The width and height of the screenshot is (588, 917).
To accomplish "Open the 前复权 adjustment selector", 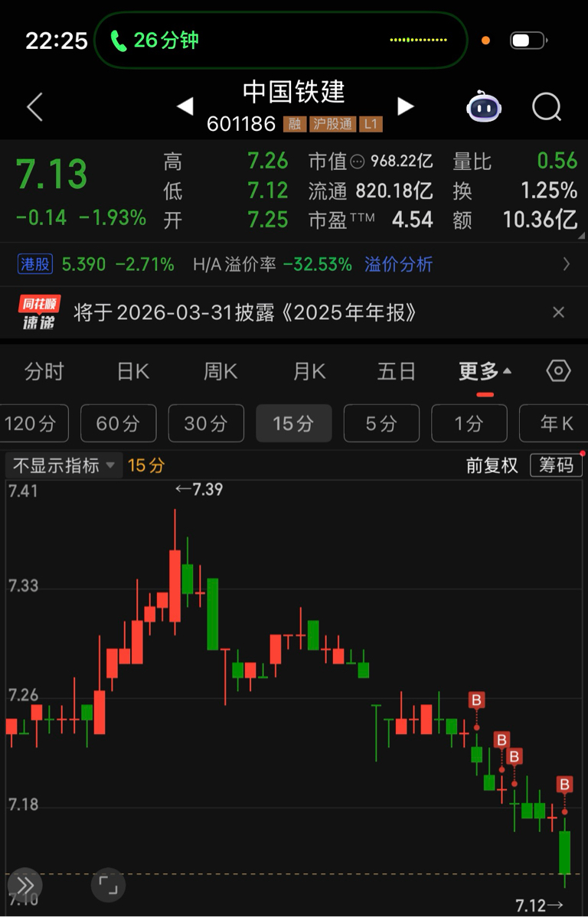I will click(x=492, y=465).
